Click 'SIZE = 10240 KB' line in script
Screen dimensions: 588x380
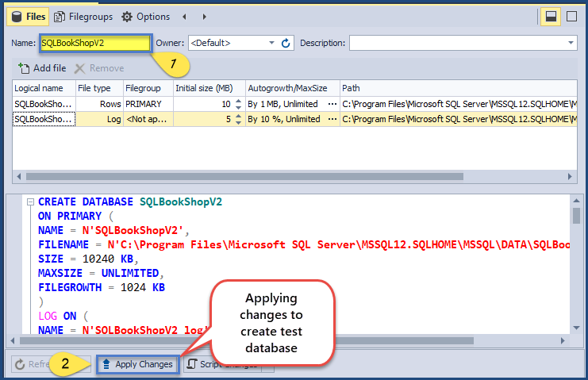(89, 259)
